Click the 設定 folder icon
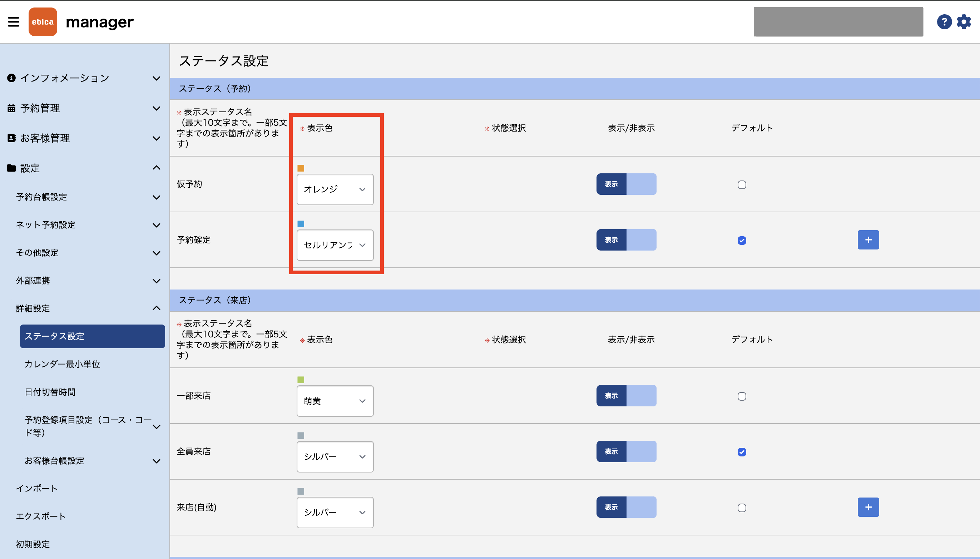980x559 pixels. click(11, 168)
